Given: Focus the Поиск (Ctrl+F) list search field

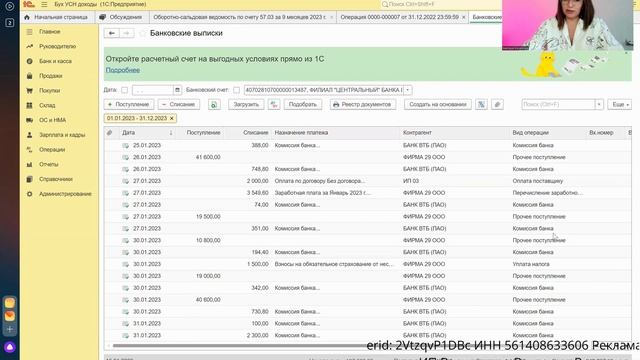Looking at the screenshot, I should (x=558, y=104).
